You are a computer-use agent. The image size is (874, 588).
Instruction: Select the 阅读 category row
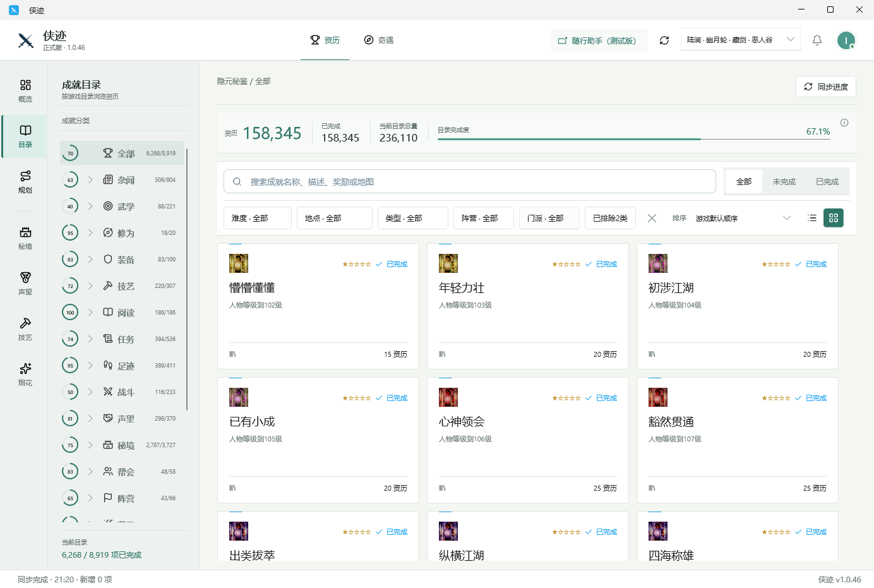pyautogui.click(x=122, y=312)
